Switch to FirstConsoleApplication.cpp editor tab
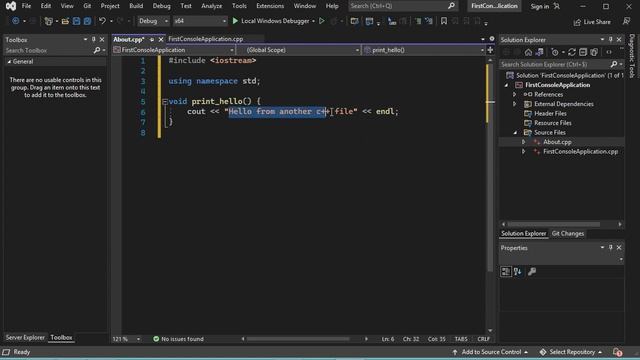 point(206,39)
